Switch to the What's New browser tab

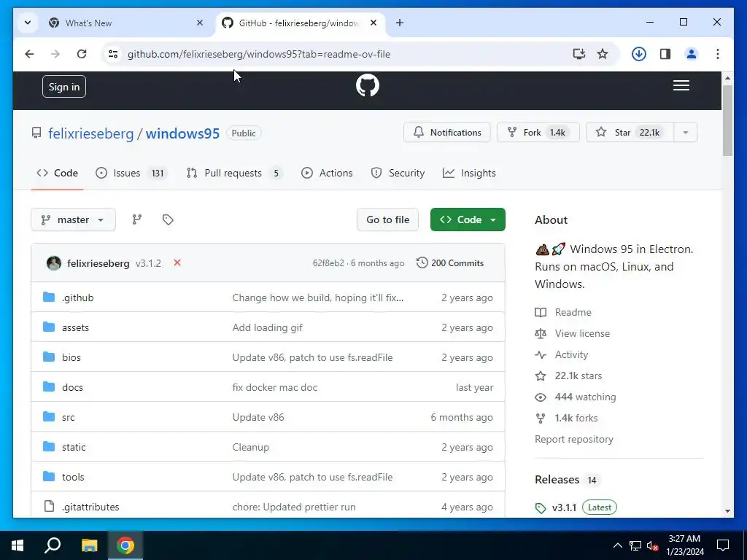[x=126, y=23]
